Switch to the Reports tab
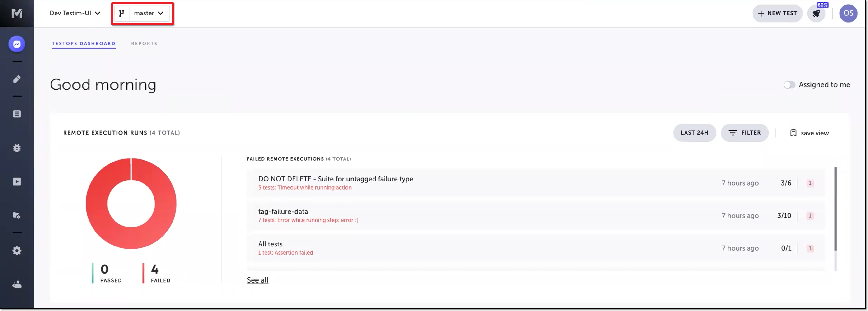This screenshot has width=868, height=311. (x=144, y=43)
